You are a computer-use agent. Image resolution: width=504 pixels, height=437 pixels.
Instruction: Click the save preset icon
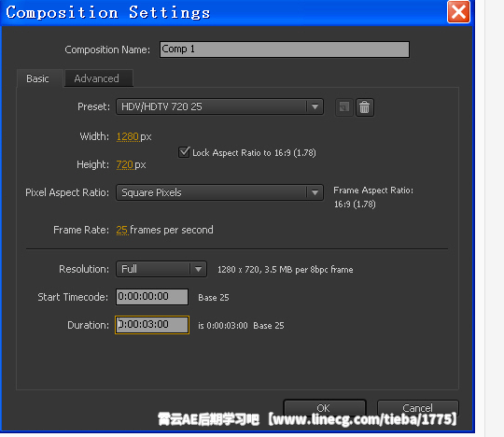tap(344, 107)
